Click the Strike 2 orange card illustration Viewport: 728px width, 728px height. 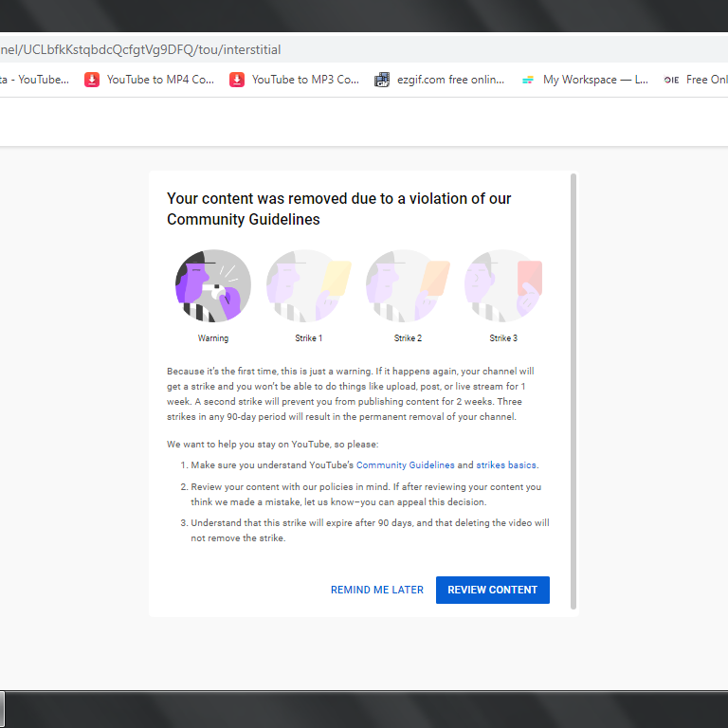click(x=408, y=286)
